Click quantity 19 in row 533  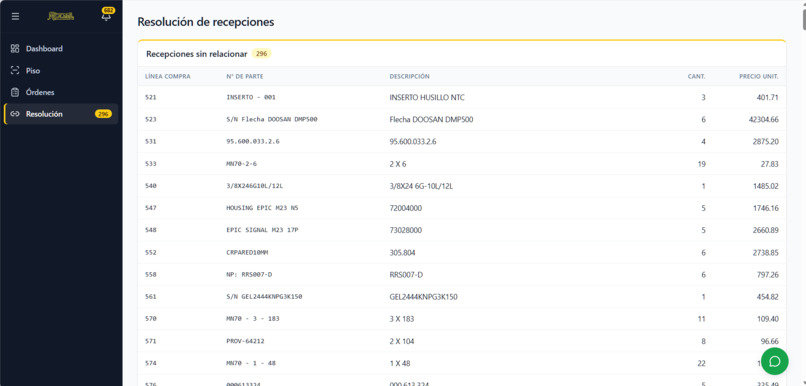pos(702,164)
